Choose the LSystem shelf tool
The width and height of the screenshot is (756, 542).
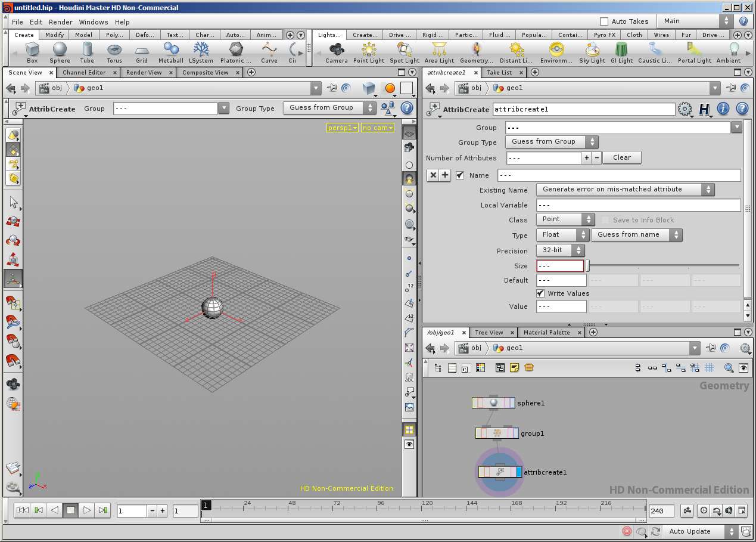[x=201, y=52]
